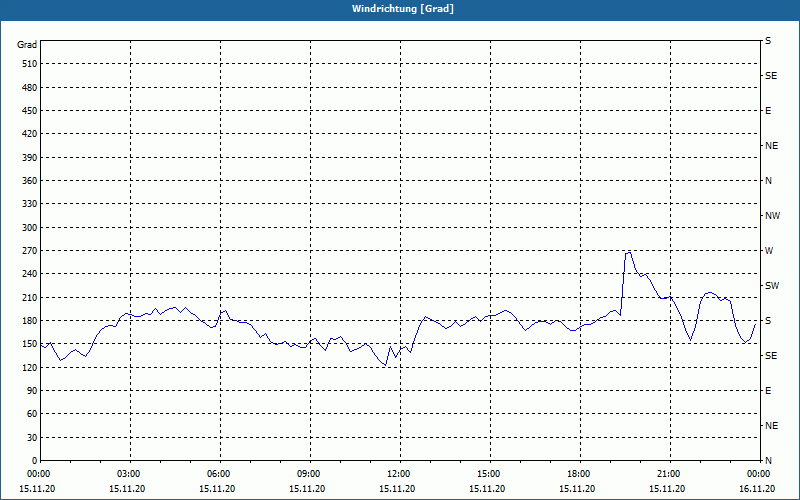
Task: Click the W compass label
Action: 768,251
